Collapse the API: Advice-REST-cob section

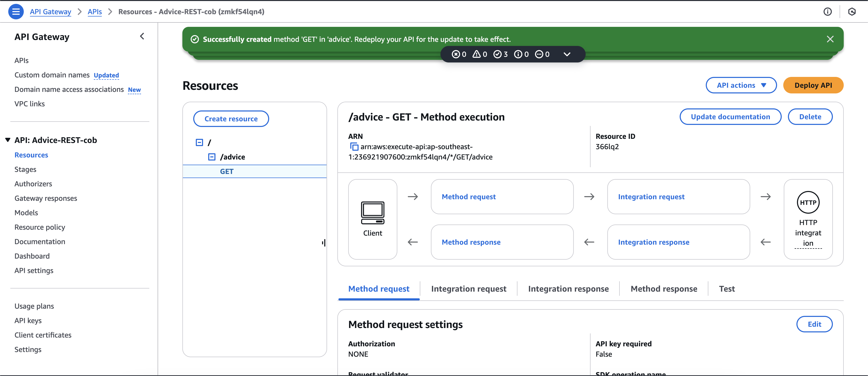click(8, 140)
